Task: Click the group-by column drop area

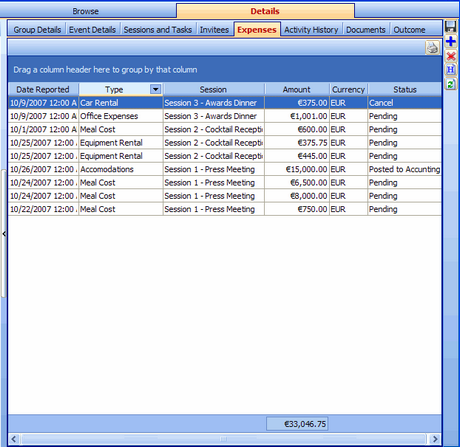Action: [225, 69]
